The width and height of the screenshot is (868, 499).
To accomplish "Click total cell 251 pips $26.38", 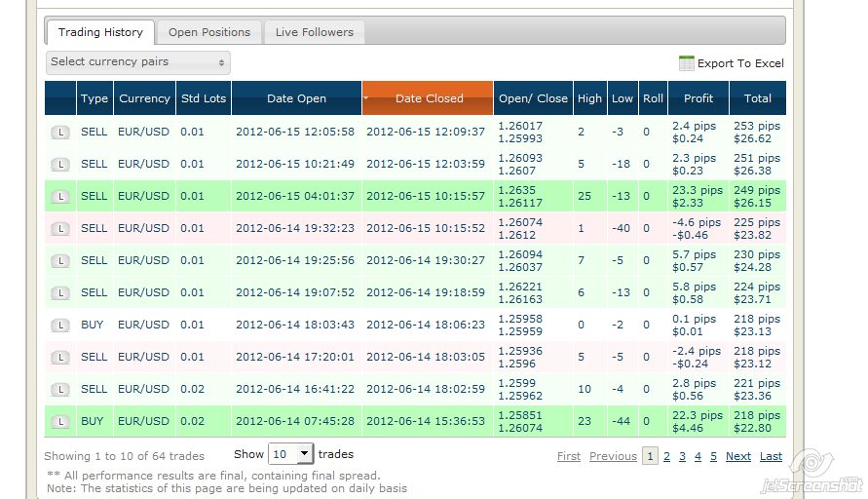I will 757,165.
